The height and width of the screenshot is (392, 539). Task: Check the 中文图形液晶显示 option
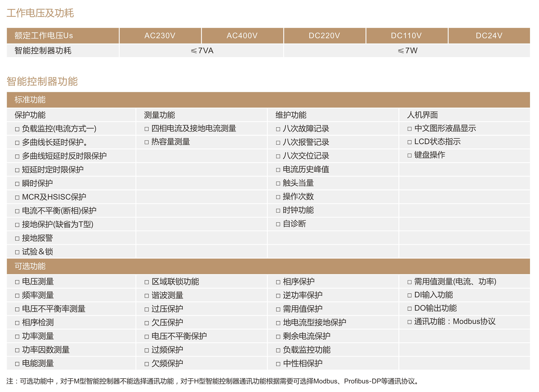tap(410, 129)
